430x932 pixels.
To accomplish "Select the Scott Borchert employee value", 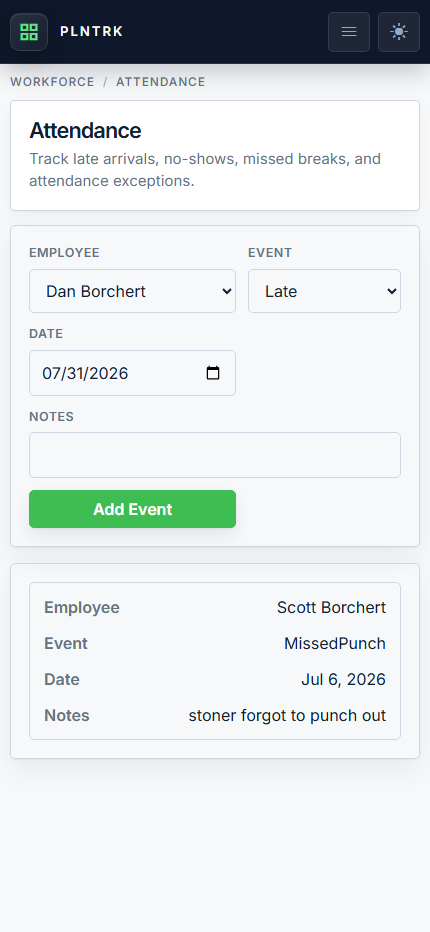I will tap(331, 607).
